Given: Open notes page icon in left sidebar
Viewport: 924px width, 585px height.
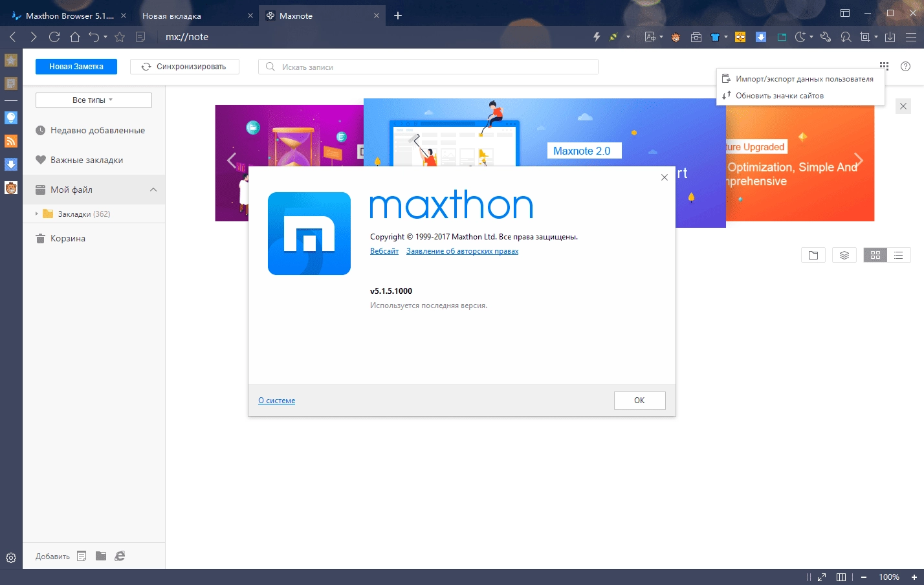Looking at the screenshot, I should 11,83.
